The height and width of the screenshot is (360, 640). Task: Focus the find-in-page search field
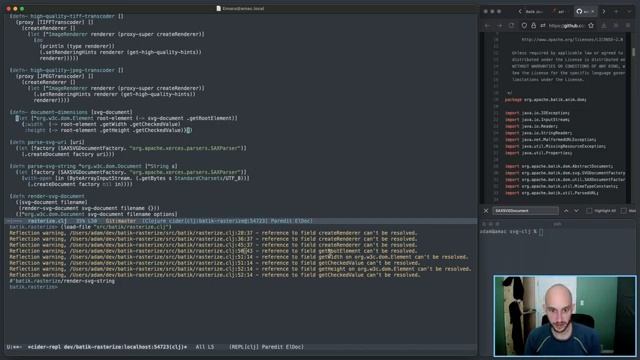click(525, 211)
